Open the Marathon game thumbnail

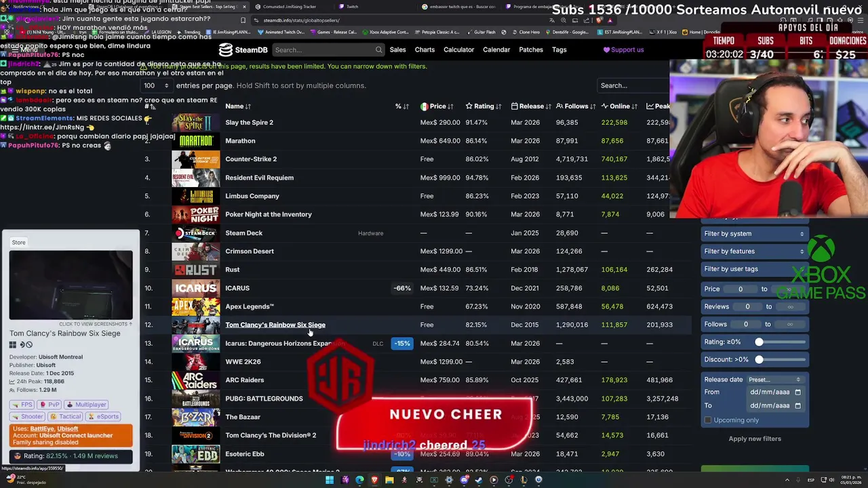pos(196,141)
